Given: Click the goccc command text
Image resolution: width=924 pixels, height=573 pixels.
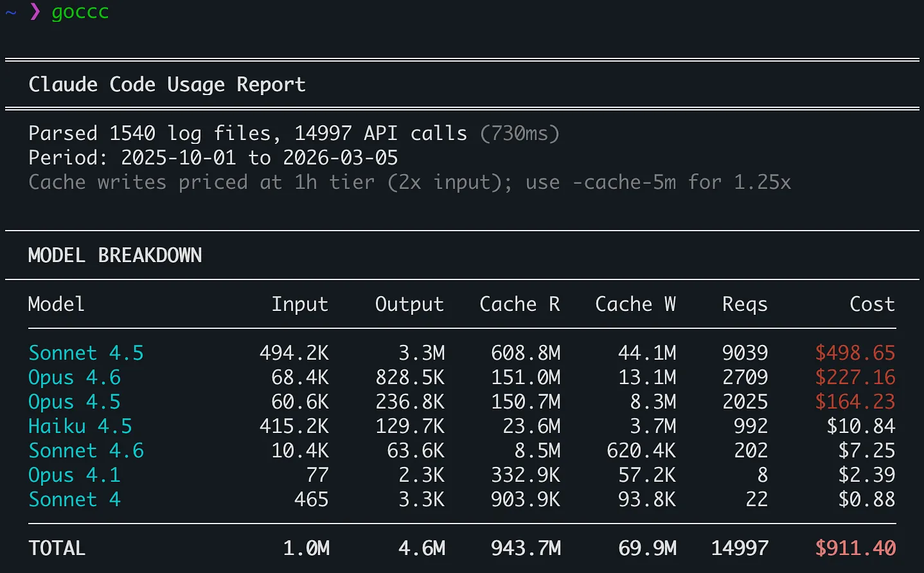Looking at the screenshot, I should coord(80,12).
